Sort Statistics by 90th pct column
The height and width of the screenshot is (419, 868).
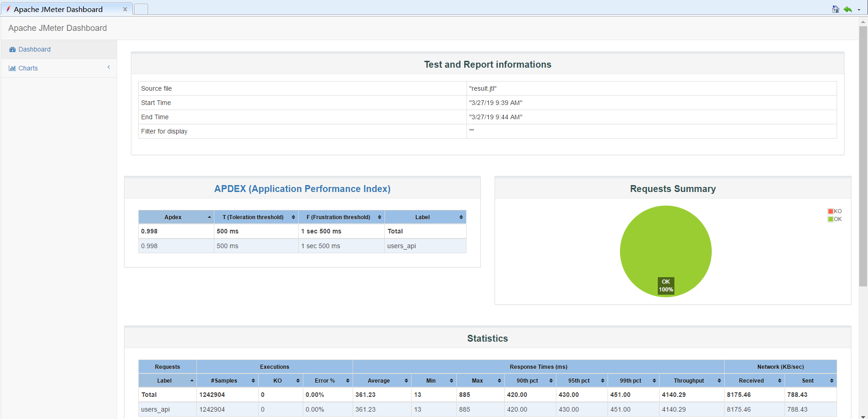point(530,380)
